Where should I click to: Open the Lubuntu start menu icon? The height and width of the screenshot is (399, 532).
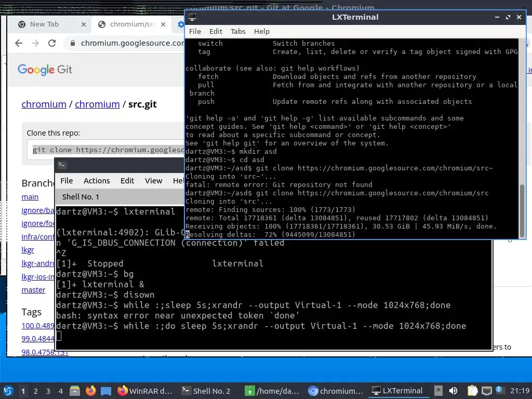click(8, 391)
